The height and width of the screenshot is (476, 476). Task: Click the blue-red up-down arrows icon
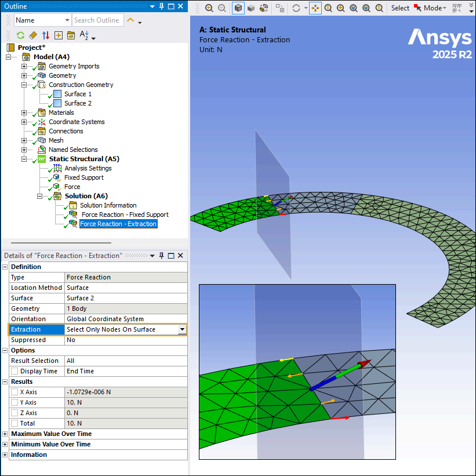pos(46,35)
